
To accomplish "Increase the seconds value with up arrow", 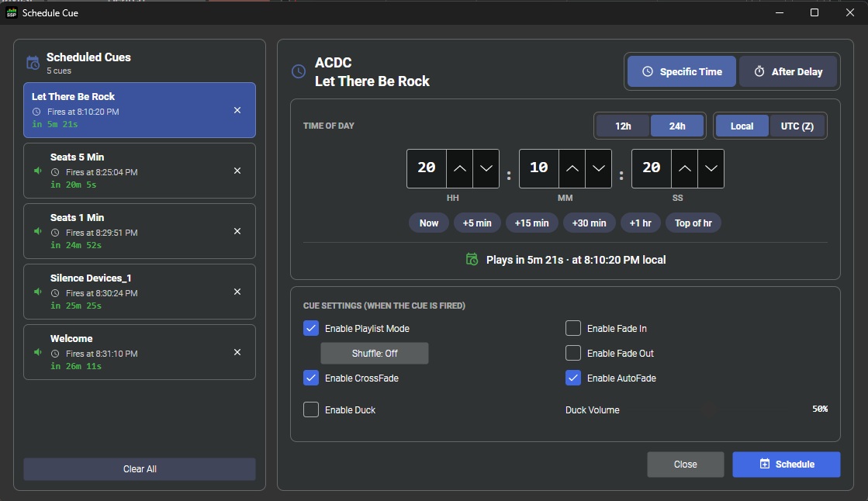I will (x=684, y=168).
